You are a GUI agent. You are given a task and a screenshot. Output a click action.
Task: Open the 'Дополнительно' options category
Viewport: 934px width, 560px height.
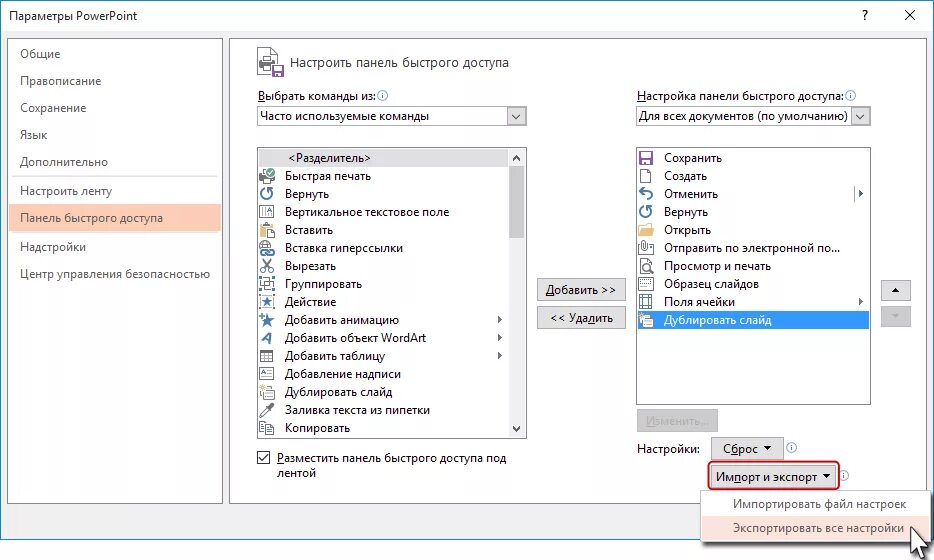[x=115, y=162]
